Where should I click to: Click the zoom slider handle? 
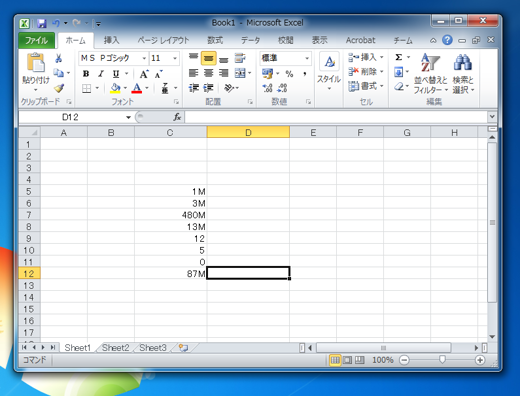tap(442, 360)
